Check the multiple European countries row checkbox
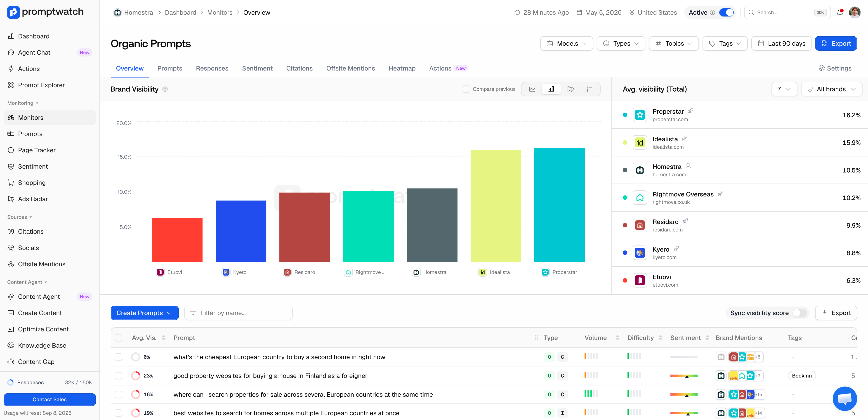 point(119,413)
